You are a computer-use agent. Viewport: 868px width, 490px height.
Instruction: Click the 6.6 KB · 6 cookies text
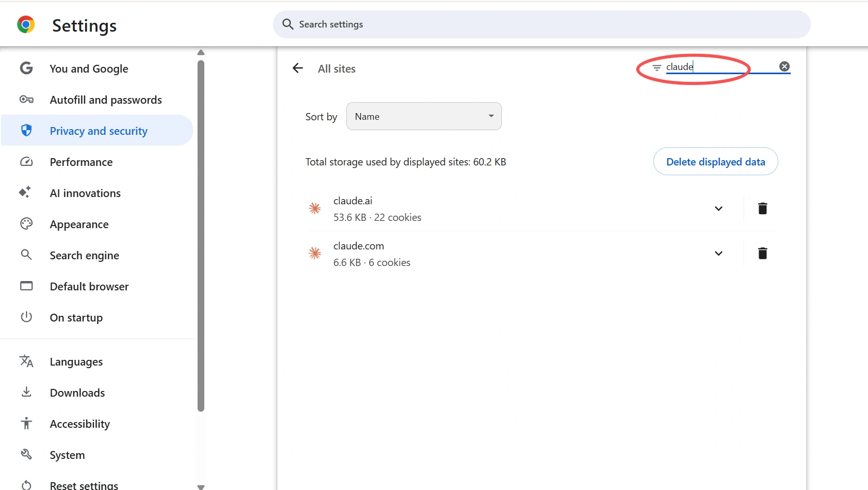[x=372, y=262]
